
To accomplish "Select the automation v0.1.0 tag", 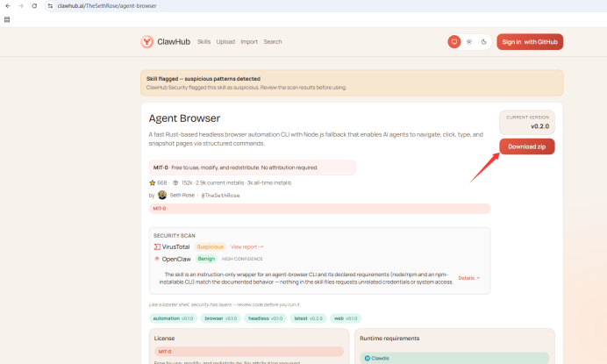I will click(173, 318).
